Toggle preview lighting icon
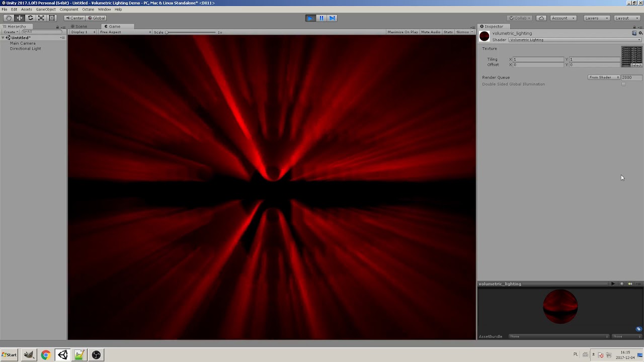This screenshot has height=362, width=644. (630, 284)
